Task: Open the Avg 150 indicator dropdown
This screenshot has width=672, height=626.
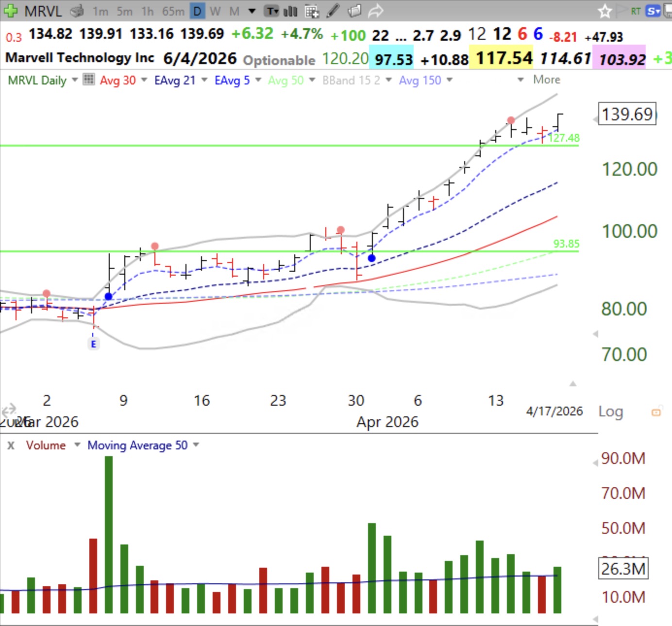Action: [x=449, y=80]
